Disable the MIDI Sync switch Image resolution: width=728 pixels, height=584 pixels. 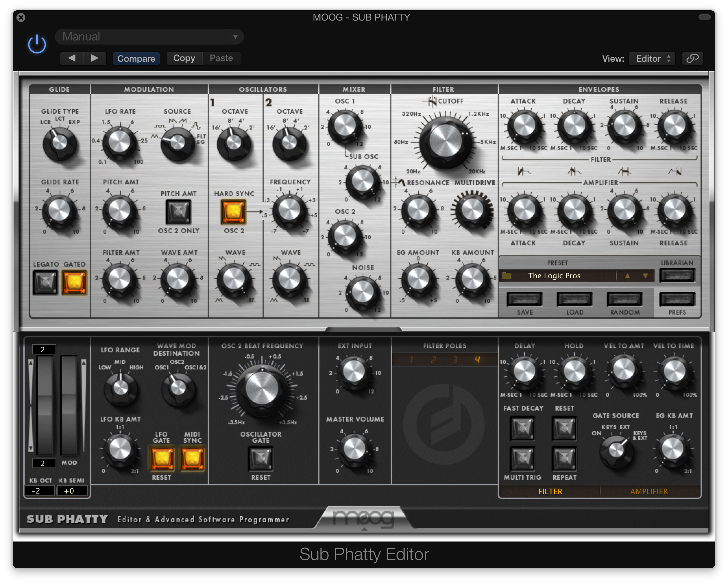point(192,458)
